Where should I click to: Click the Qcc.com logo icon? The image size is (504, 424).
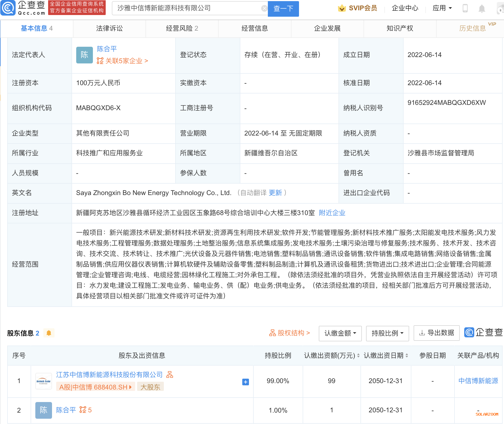click(x=8, y=8)
